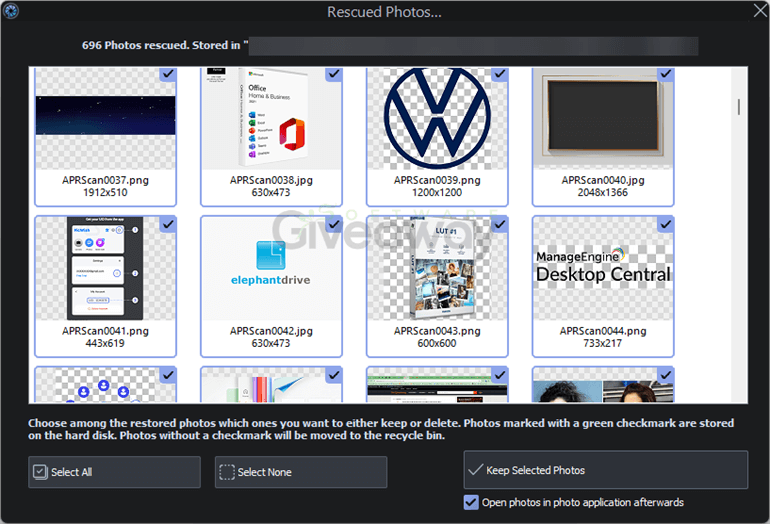Click the checkmark icon on Keep Selected Photos

[x=475, y=469]
